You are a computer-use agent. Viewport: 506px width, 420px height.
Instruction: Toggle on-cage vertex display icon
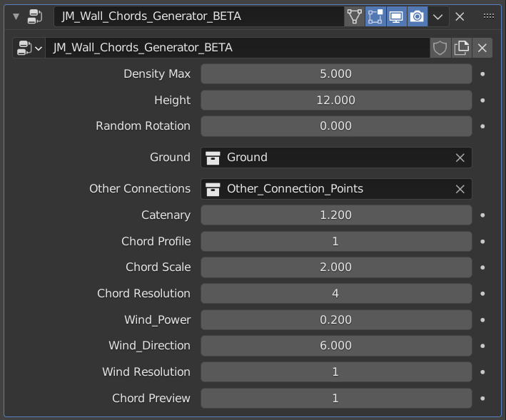pos(354,16)
